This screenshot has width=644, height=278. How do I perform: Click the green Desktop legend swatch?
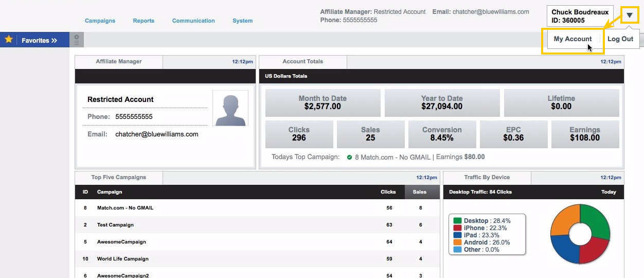point(457,221)
